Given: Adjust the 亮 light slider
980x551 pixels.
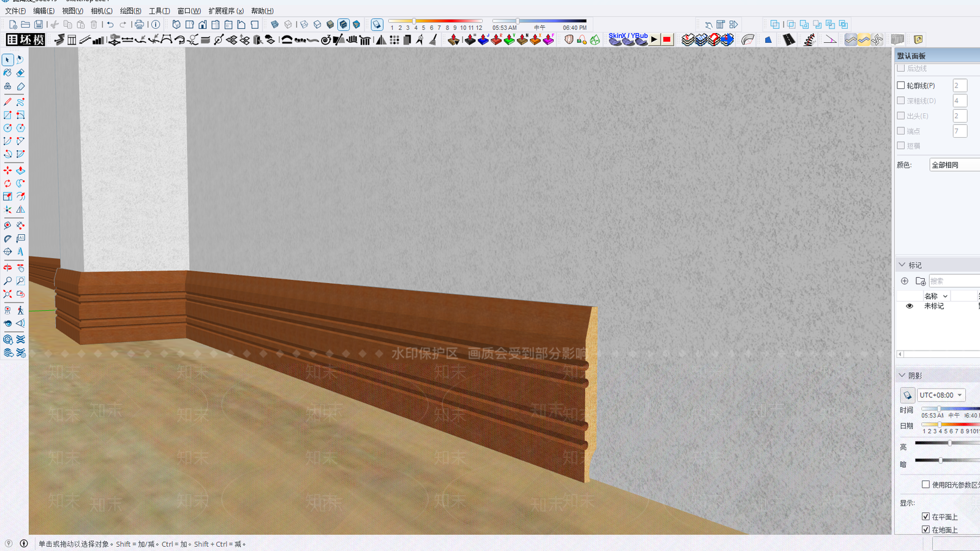Looking at the screenshot, I should click(x=949, y=443).
